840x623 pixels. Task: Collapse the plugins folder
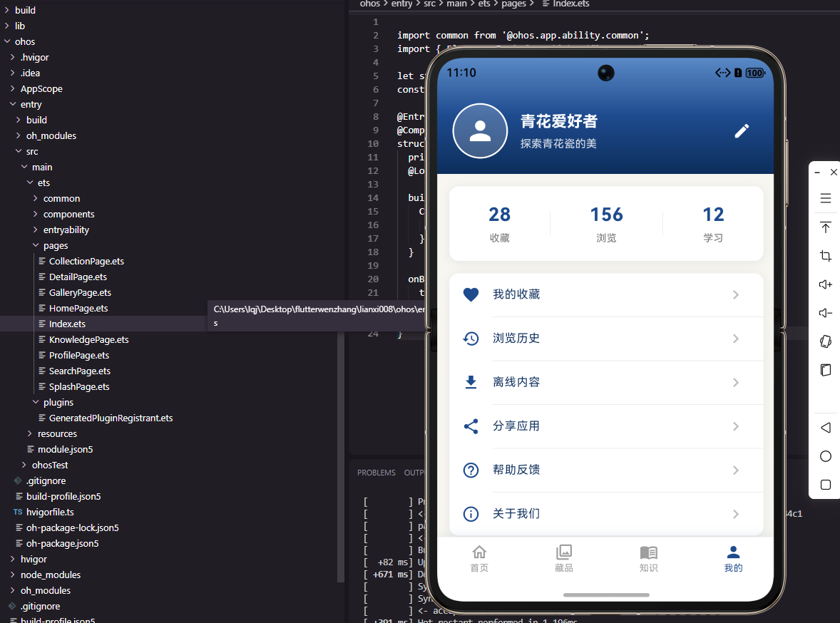36,402
